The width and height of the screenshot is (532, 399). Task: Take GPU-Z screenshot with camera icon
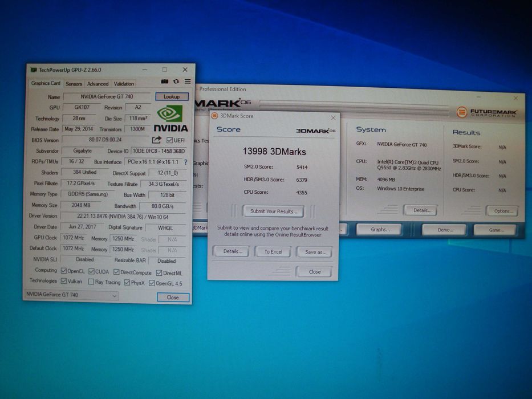[x=165, y=82]
